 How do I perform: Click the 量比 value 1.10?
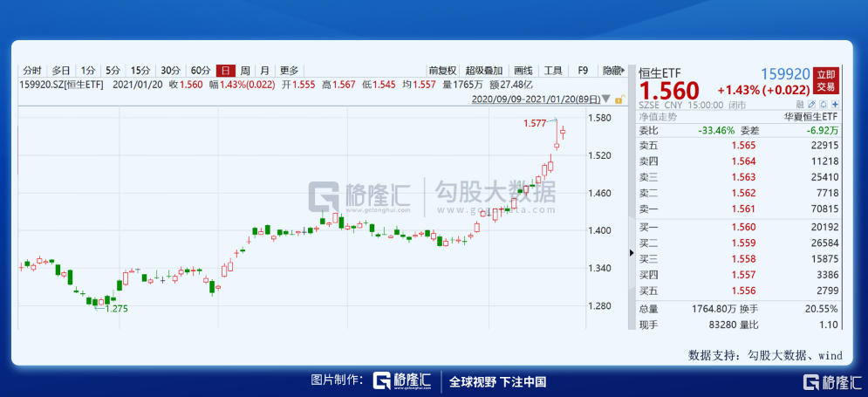click(830, 325)
